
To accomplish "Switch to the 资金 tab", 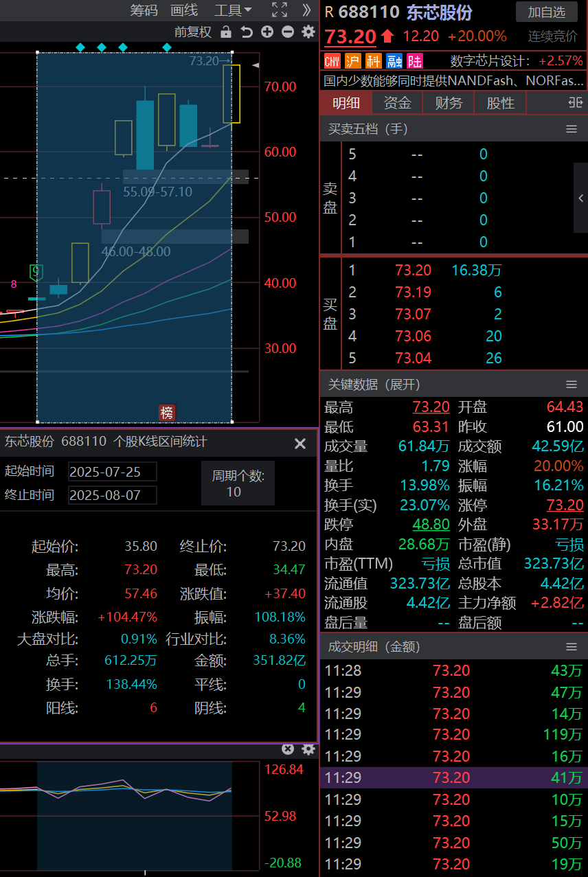I will tap(397, 103).
